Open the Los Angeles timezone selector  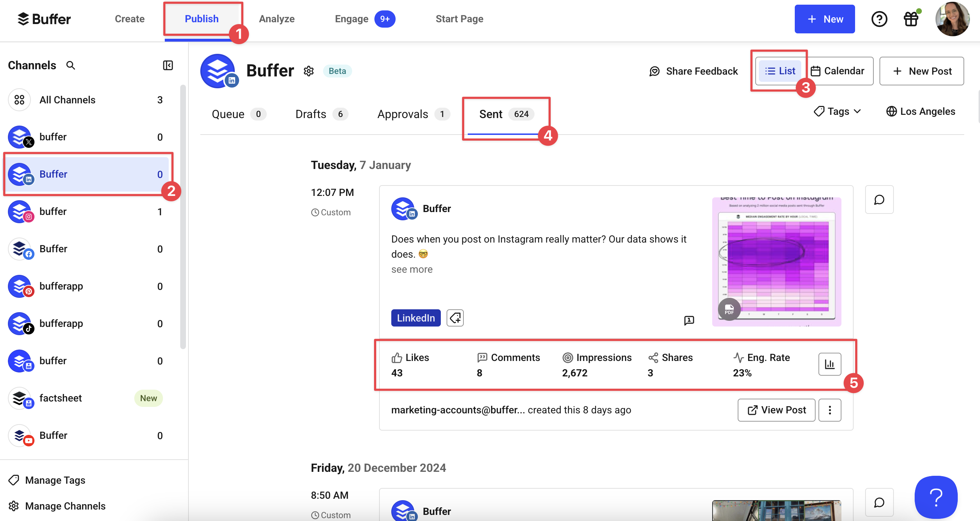point(921,112)
